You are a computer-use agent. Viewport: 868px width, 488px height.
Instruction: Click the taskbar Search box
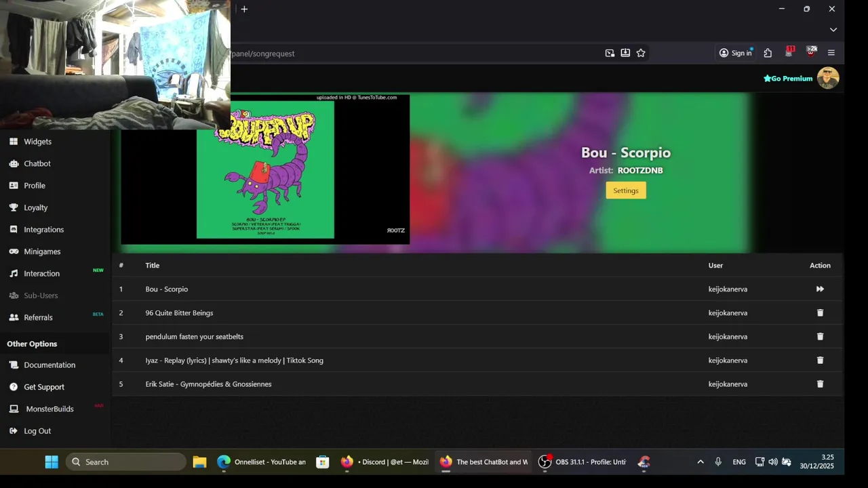pyautogui.click(x=126, y=462)
